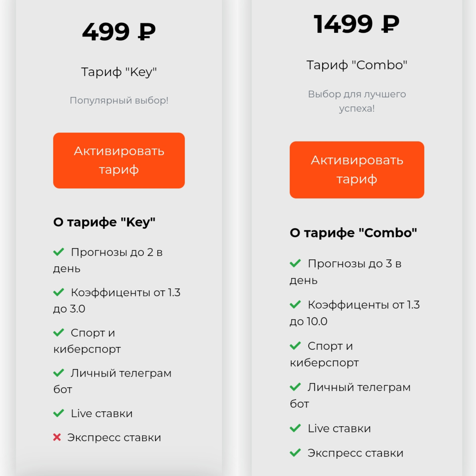Click the Key tariff checkmark beside "Личный телеграм бот"
The height and width of the screenshot is (476, 476).
click(59, 373)
